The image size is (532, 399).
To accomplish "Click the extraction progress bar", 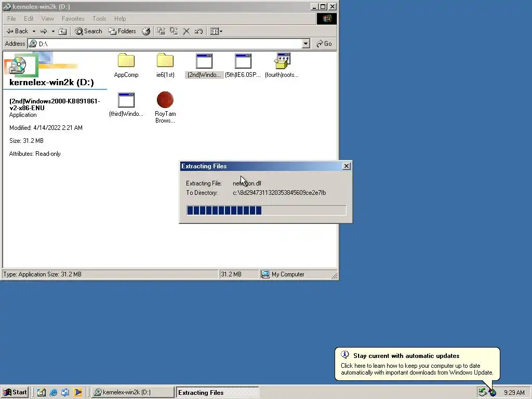I will (x=267, y=210).
